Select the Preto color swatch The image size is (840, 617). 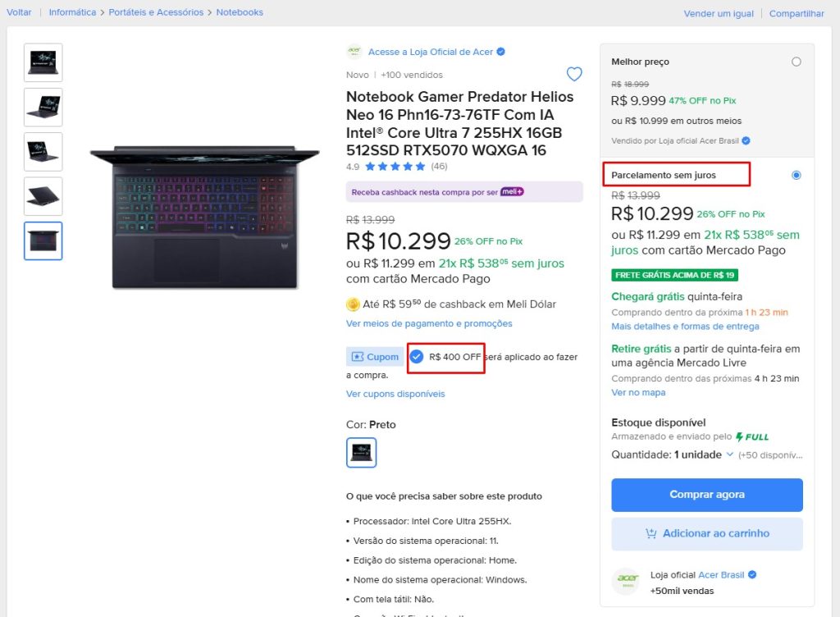[x=362, y=452]
